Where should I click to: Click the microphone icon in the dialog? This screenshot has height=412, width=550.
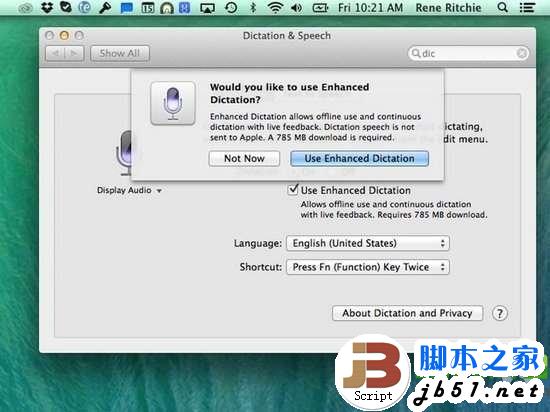pyautogui.click(x=173, y=103)
